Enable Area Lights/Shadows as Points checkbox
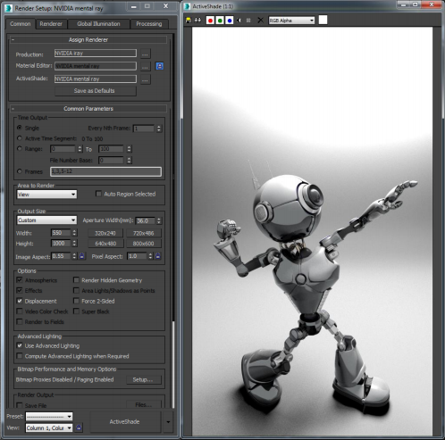The width and height of the screenshot is (445, 440). click(76, 290)
